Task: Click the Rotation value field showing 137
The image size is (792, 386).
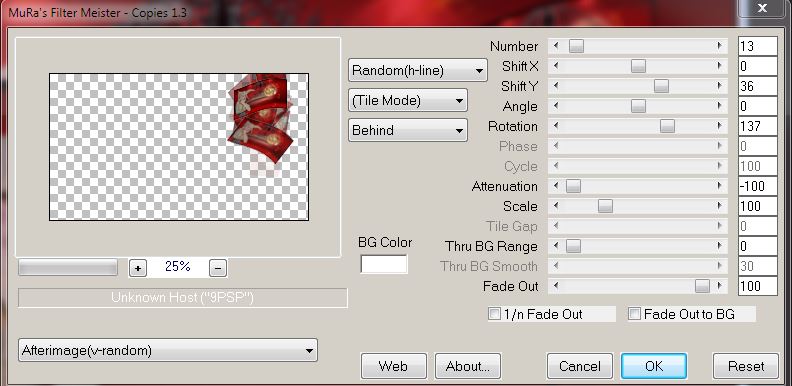Action: pyautogui.click(x=758, y=126)
